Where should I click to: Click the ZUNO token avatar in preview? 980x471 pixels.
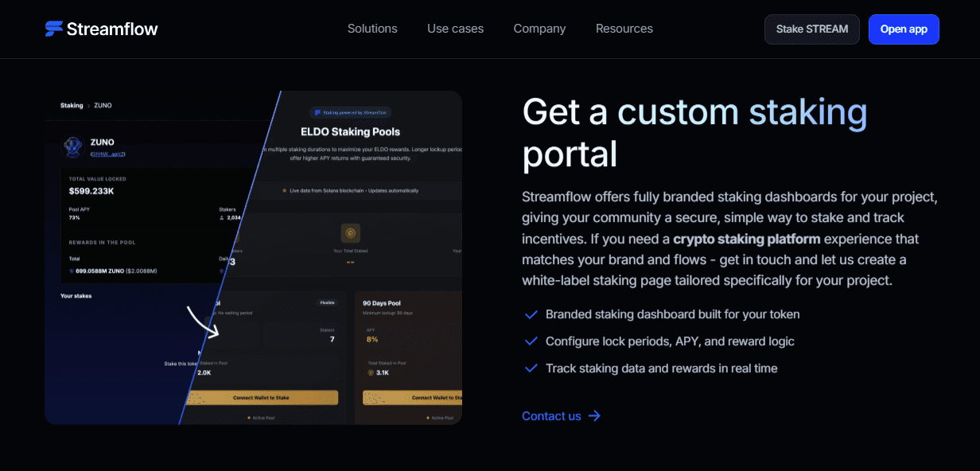tap(73, 147)
